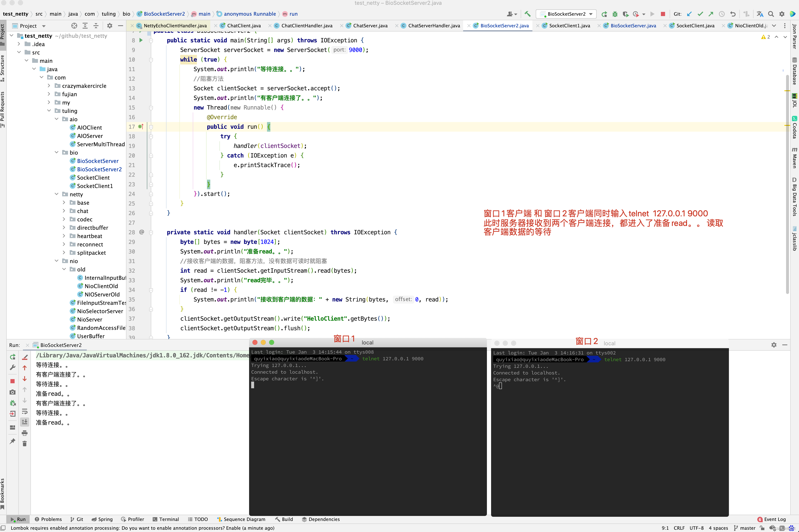The height and width of the screenshot is (532, 799).
Task: Open Project panel options gear
Action: point(110,26)
